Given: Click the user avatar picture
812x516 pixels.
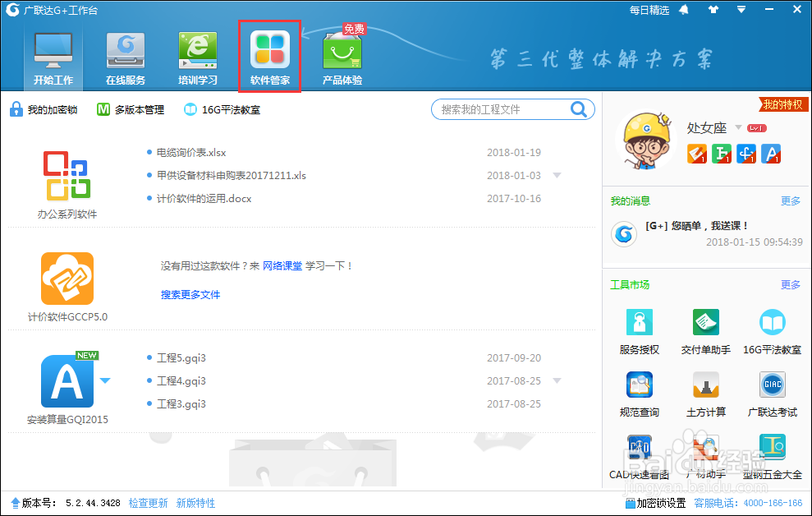Looking at the screenshot, I should point(646,140).
